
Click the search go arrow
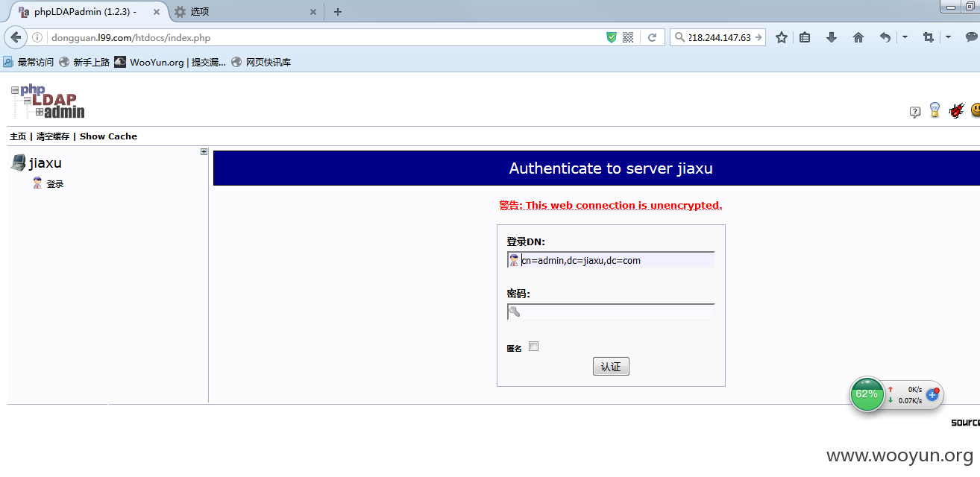pos(758,37)
